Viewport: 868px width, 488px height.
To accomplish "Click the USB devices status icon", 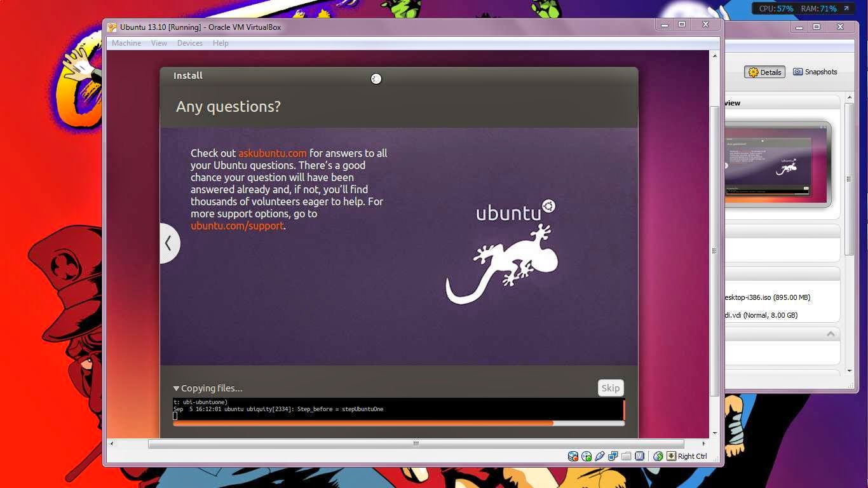I will (600, 456).
